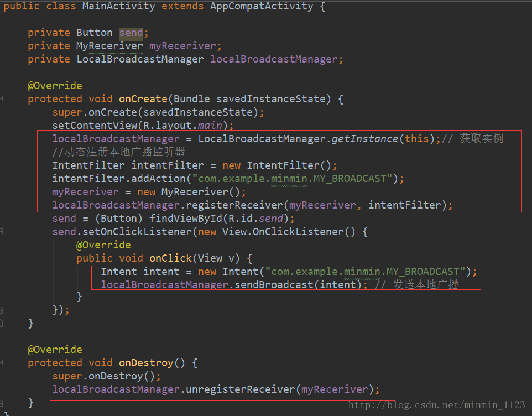This screenshot has height=416, width=532.
Task: Click the super.onDestroy() call
Action: (x=103, y=376)
